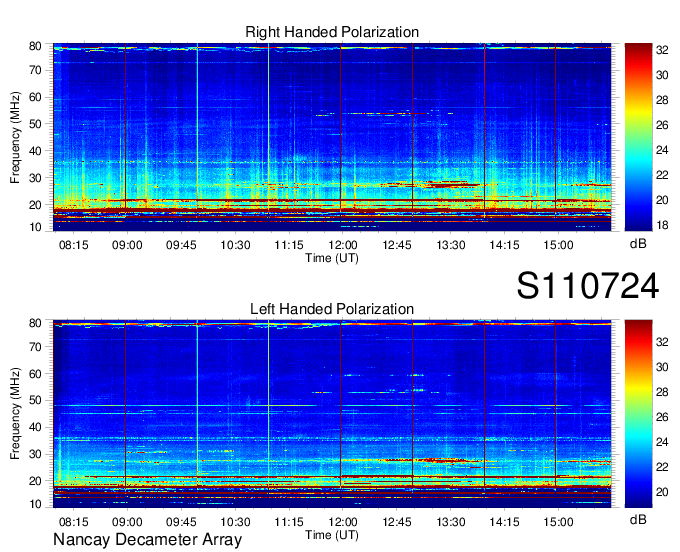Click the 12:45 time tick under the Right Handed plot

click(x=397, y=245)
